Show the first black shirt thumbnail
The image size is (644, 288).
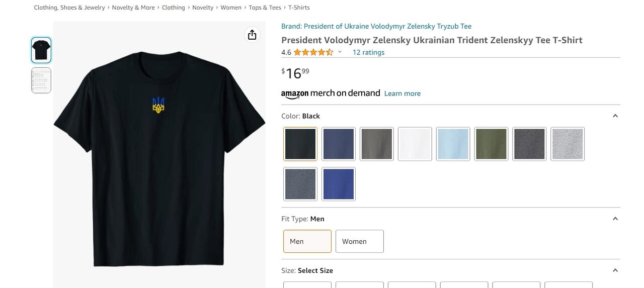point(41,50)
